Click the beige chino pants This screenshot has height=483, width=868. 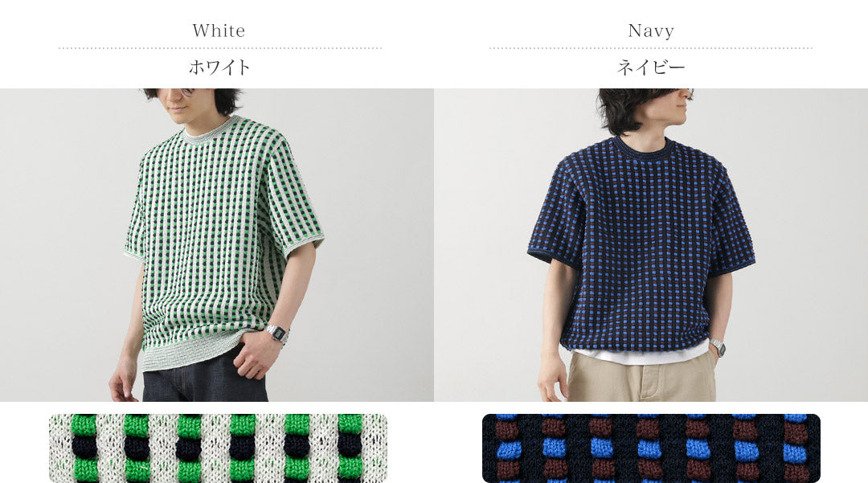point(642,378)
